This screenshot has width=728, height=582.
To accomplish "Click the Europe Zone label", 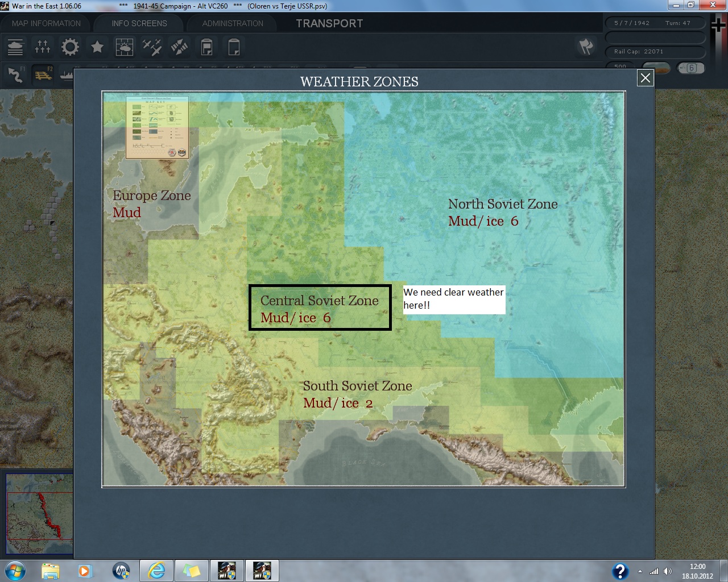I will tap(152, 196).
